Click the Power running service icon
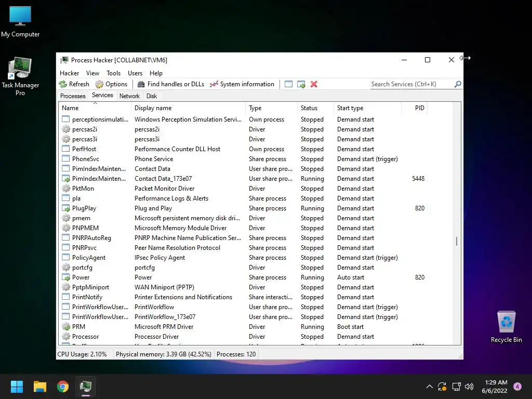This screenshot has width=532, height=399. (66, 277)
